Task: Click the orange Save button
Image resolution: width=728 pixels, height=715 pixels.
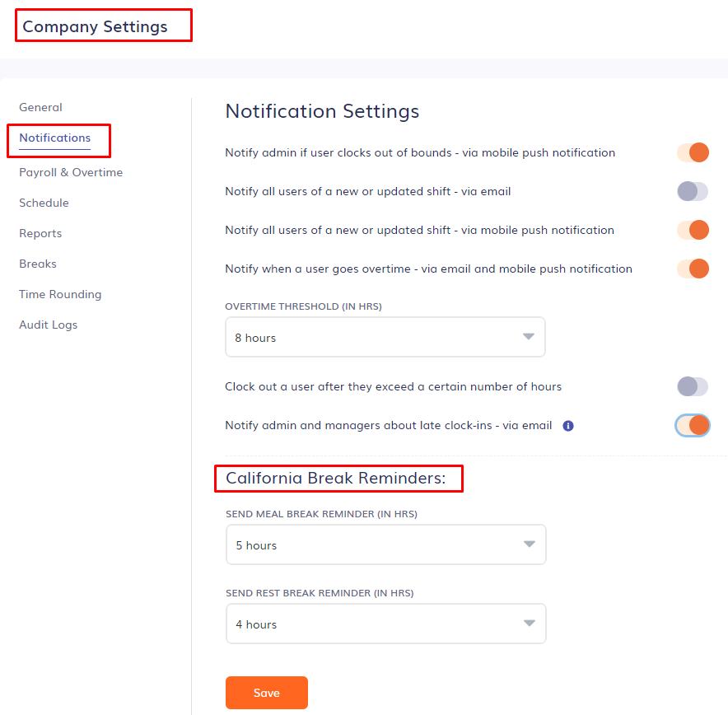Action: (x=266, y=693)
